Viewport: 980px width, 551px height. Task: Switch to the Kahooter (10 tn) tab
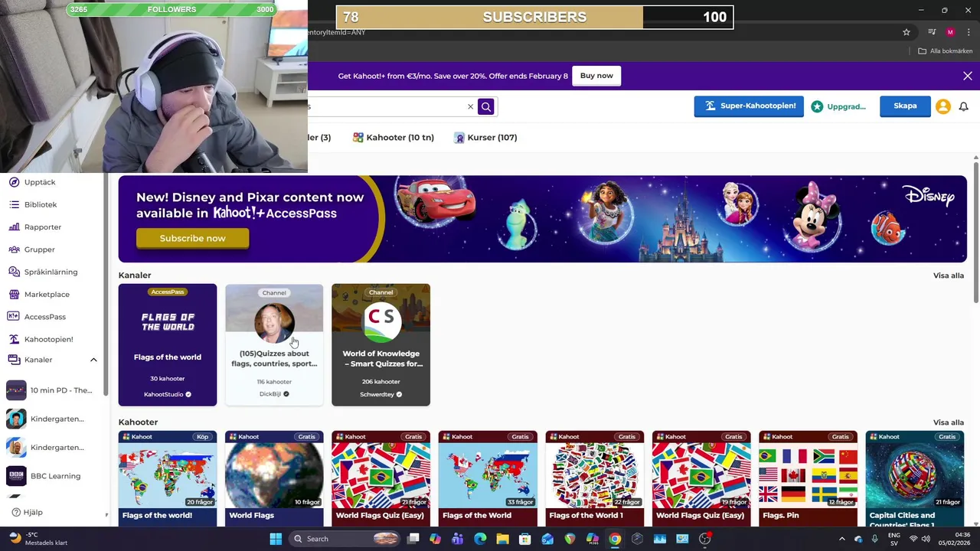point(393,138)
